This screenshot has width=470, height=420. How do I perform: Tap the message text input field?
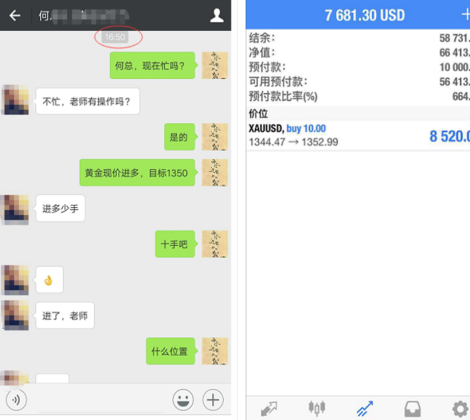point(99,399)
